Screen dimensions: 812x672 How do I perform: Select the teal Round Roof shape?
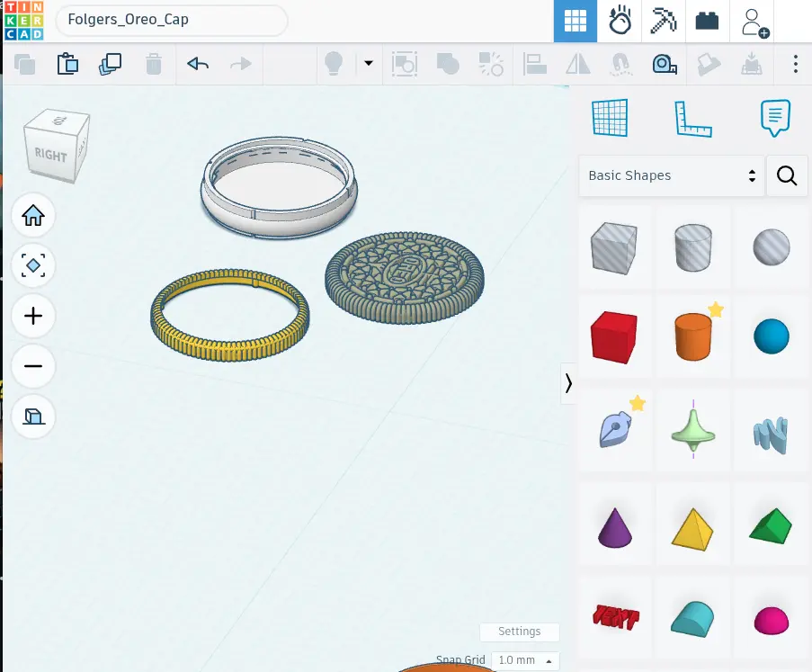click(x=693, y=619)
